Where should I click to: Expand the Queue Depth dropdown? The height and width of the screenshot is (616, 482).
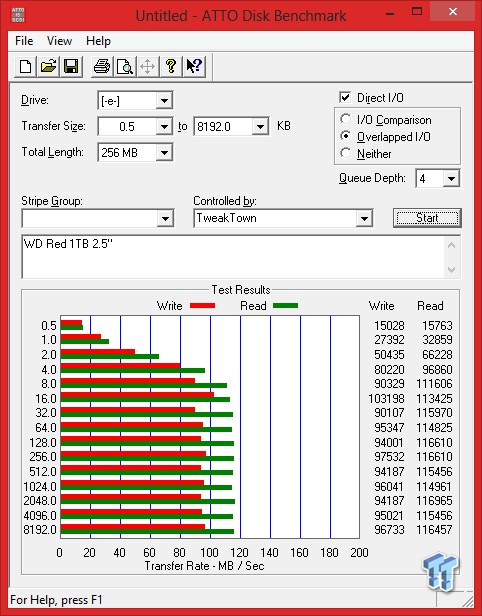[x=451, y=179]
